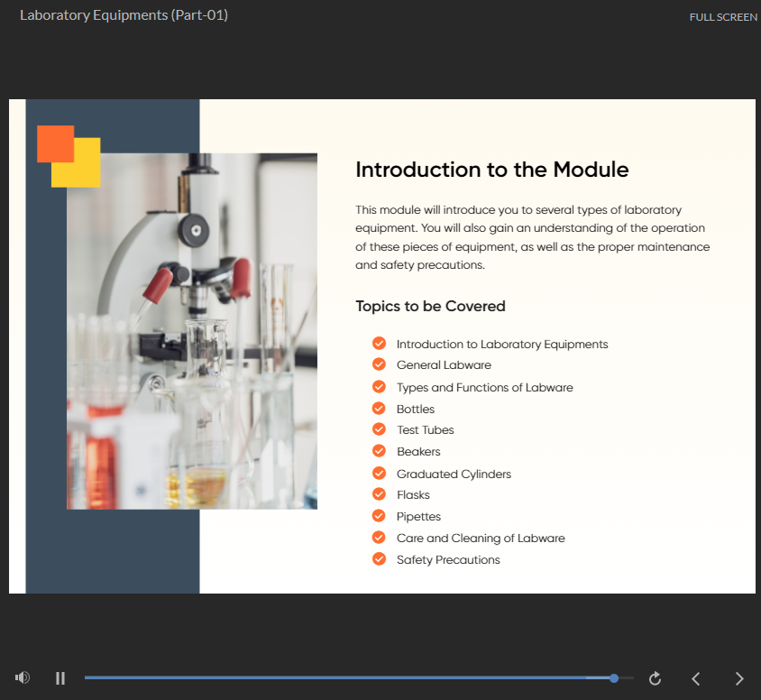Pause the slide playback

(60, 678)
